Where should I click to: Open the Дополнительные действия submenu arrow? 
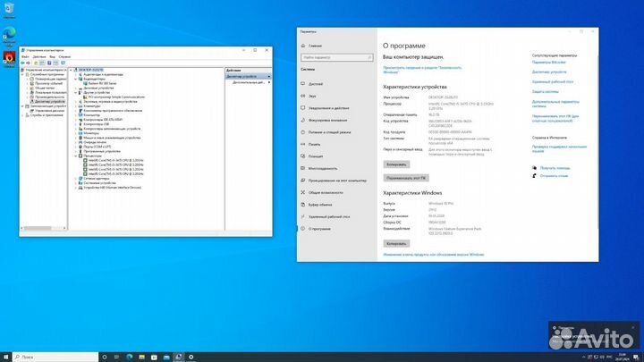[269, 82]
